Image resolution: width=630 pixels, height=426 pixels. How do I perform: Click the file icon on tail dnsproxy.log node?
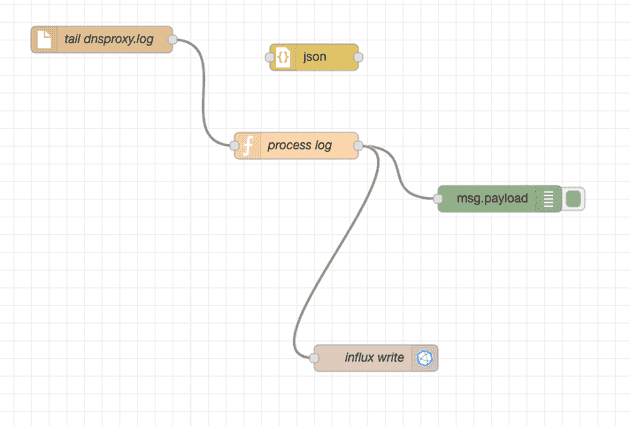pos(44,39)
